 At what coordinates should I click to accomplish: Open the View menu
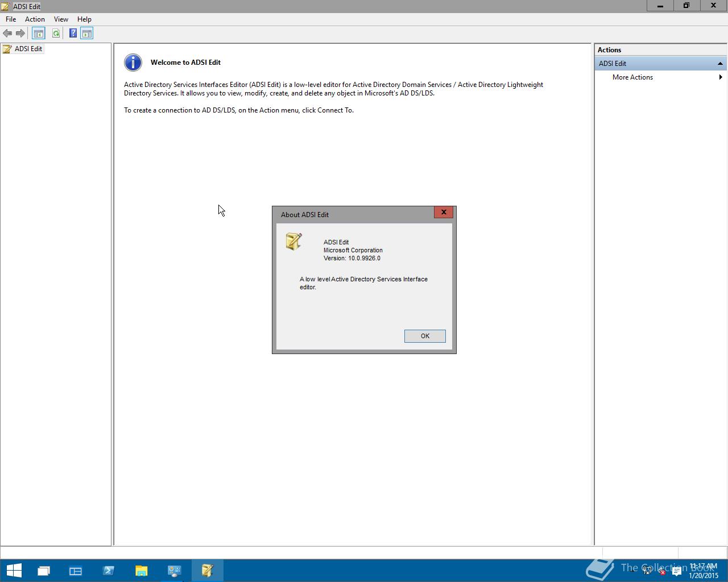click(x=61, y=19)
